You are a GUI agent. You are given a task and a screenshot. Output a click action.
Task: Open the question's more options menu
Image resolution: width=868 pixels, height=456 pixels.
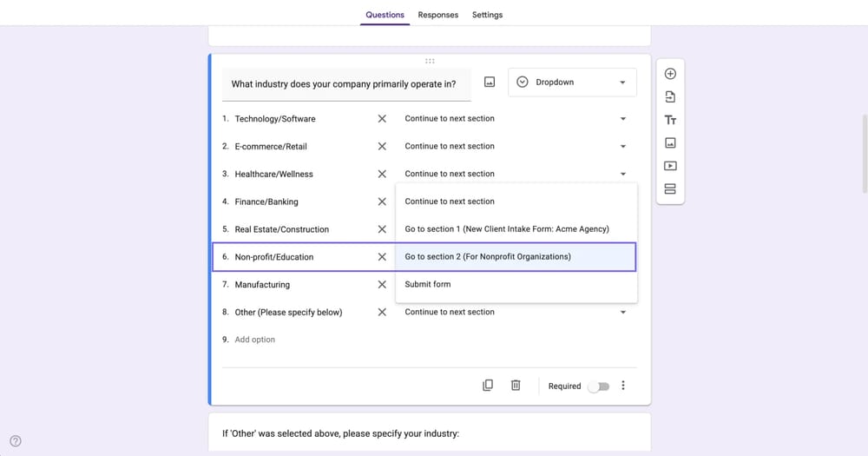623,386
